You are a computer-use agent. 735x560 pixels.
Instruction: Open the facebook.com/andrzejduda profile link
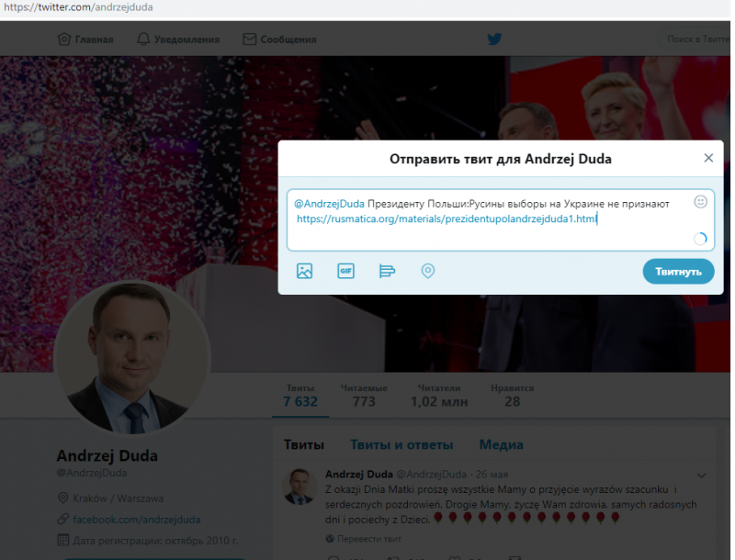pyautogui.click(x=136, y=520)
